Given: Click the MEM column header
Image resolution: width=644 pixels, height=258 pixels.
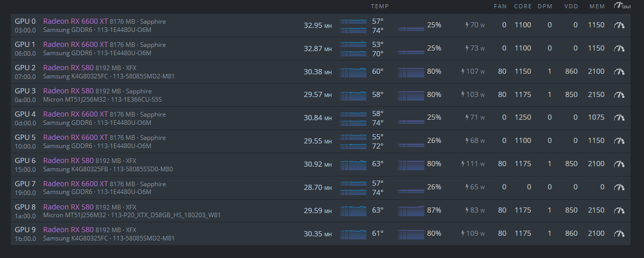Looking at the screenshot, I should click(597, 6).
